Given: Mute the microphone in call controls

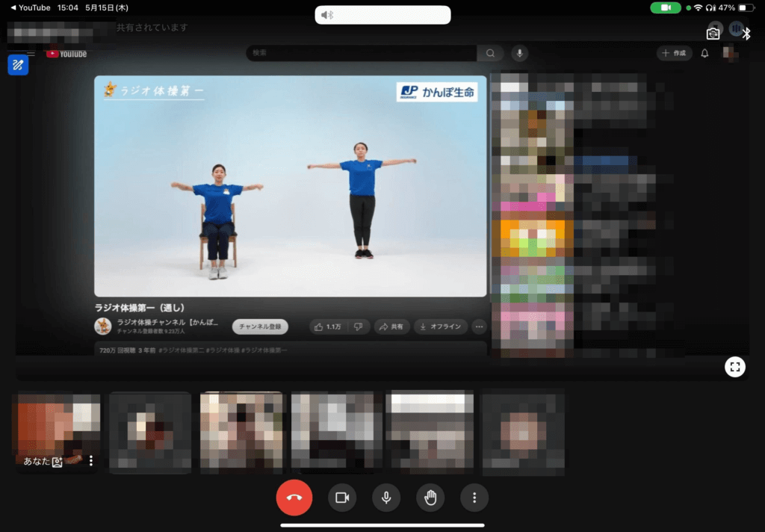Looking at the screenshot, I should click(x=386, y=498).
